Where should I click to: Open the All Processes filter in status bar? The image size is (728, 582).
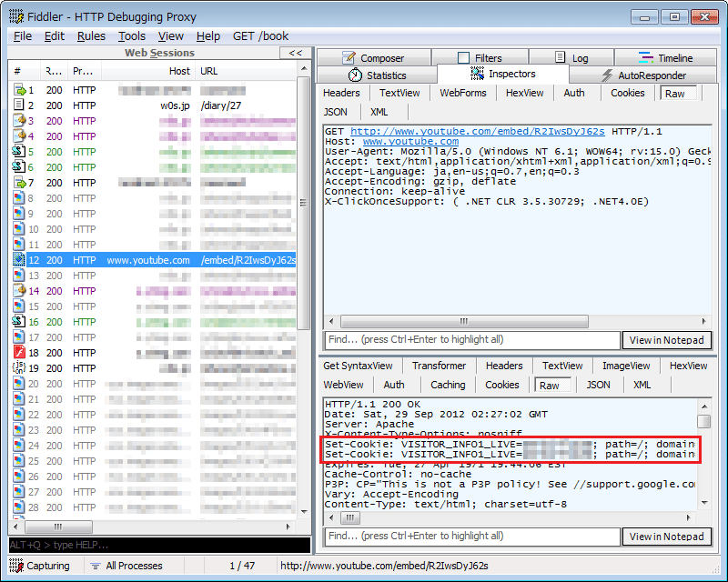[126, 566]
